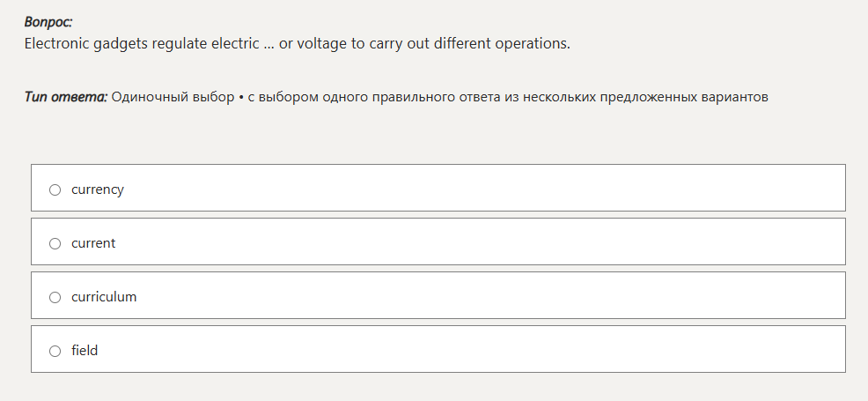Click empty space inside the currency answer box
Viewport: 868px width, 401px height.
click(484, 188)
